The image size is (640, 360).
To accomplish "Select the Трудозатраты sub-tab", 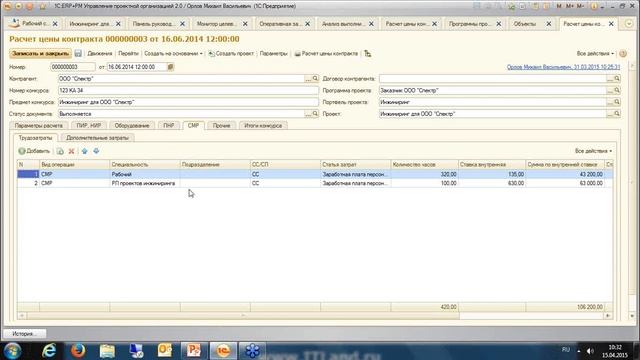I will click(35, 138).
